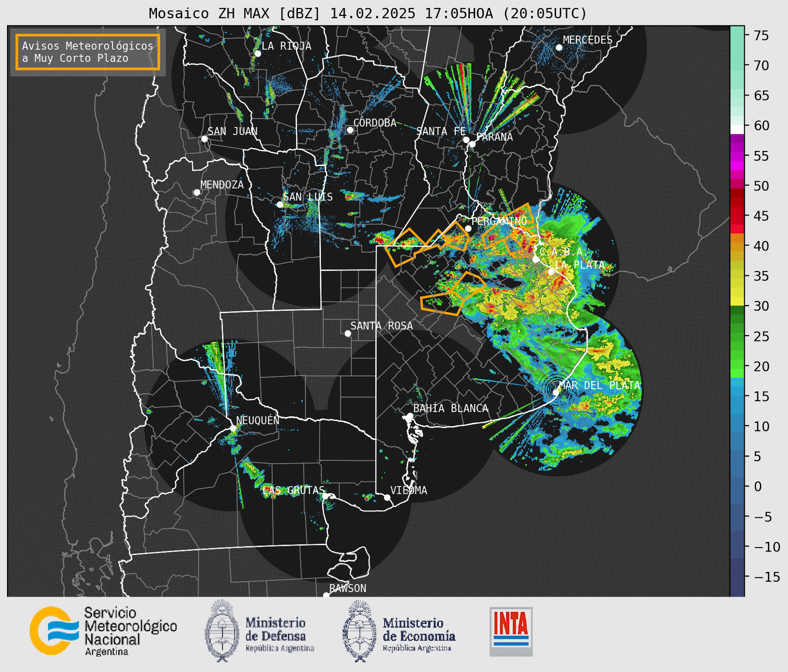
Task: Click the SANTA ROSA city label
Action: [382, 326]
